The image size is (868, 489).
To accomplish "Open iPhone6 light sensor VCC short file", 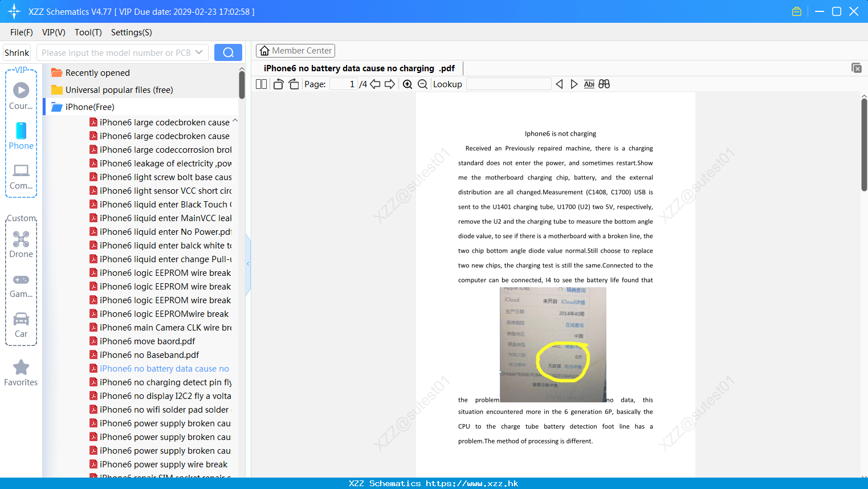I will click(161, 191).
